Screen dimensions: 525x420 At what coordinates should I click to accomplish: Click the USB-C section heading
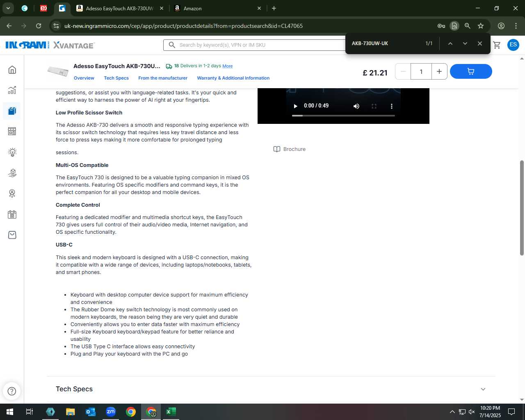[64, 245]
